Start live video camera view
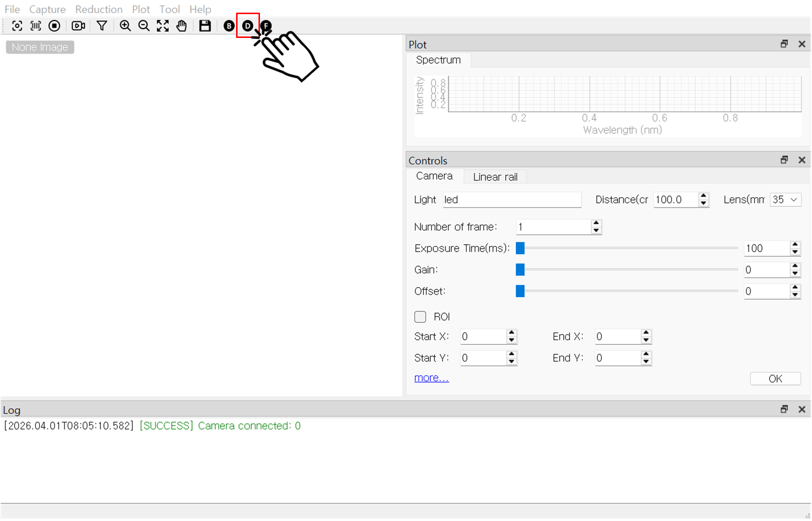The width and height of the screenshot is (812, 521). click(x=78, y=26)
